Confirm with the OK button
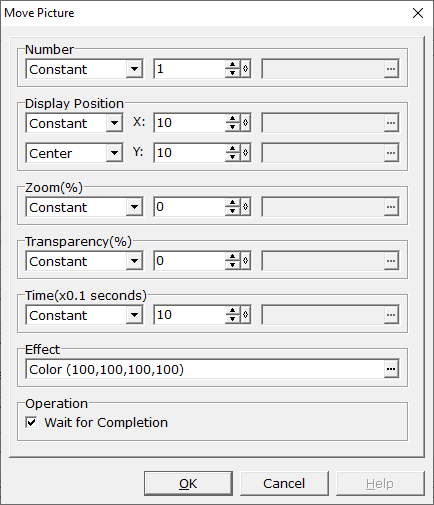Screen dimensions: 434x505 pyautogui.click(x=188, y=483)
